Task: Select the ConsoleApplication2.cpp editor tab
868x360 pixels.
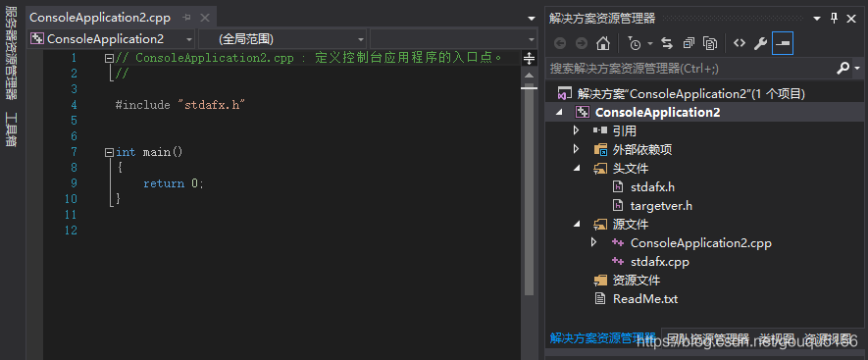Action: [x=100, y=18]
